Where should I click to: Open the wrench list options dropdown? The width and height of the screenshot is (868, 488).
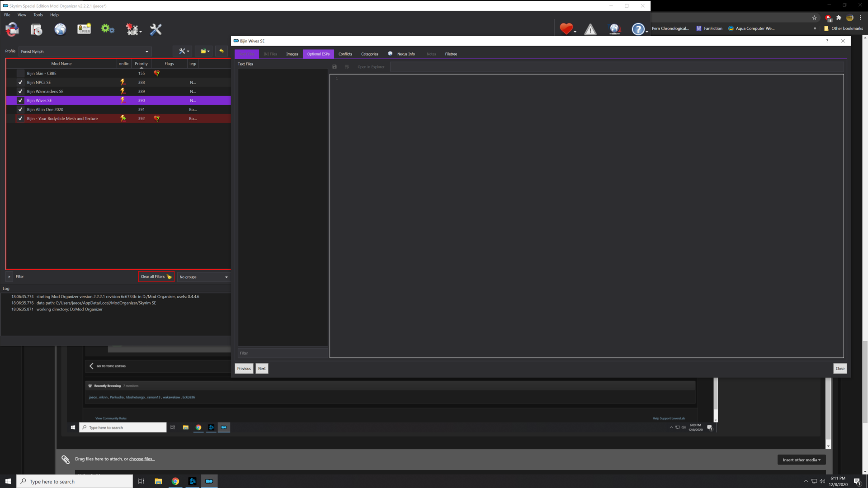tap(183, 51)
